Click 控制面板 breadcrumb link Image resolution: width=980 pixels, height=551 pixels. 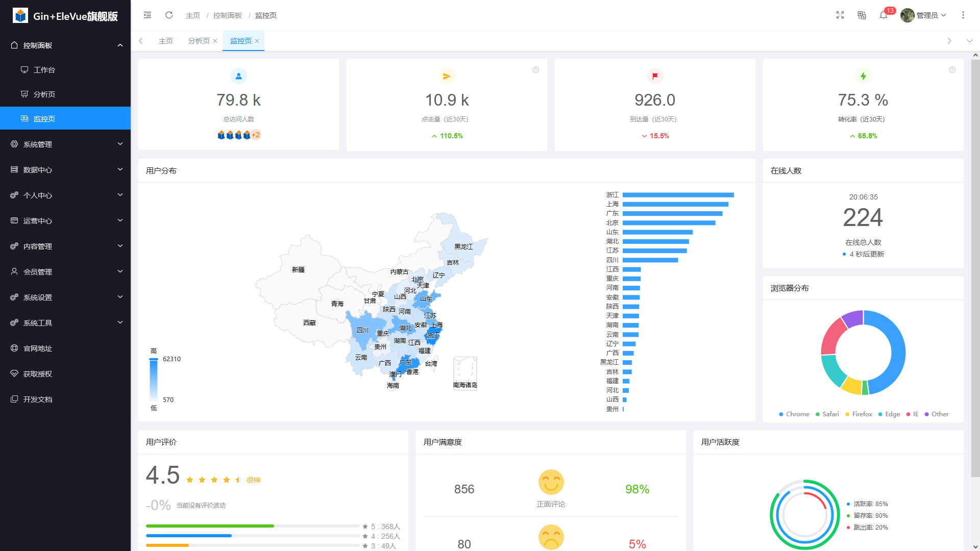coord(228,15)
